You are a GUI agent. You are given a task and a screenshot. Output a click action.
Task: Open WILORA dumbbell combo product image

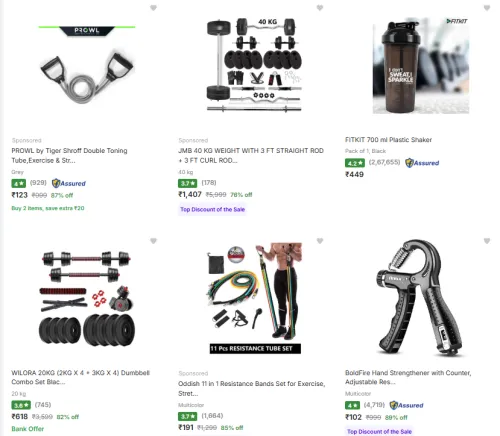point(87,298)
